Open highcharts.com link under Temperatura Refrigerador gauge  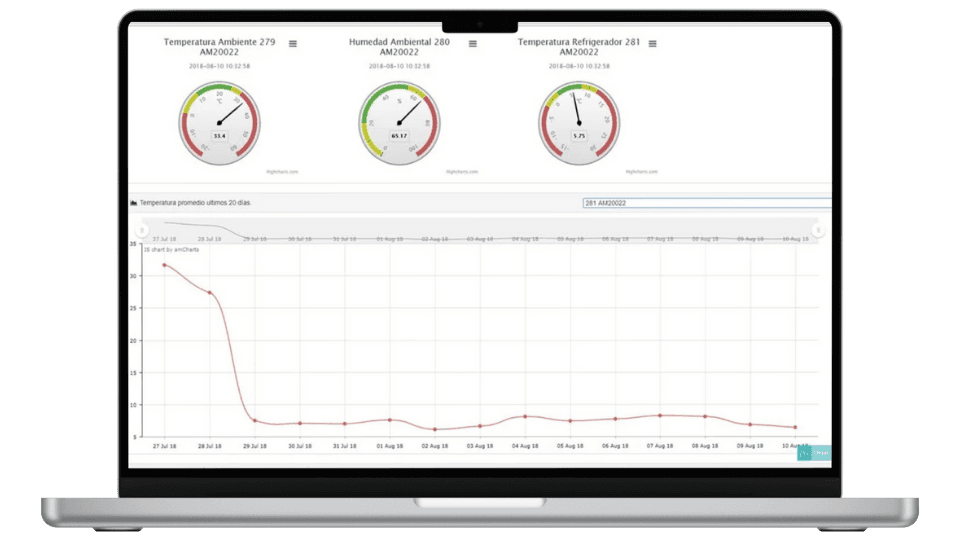point(642,172)
